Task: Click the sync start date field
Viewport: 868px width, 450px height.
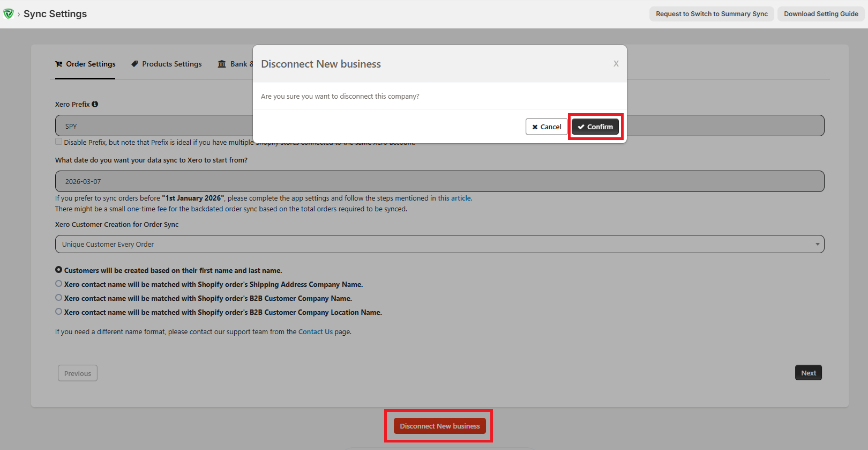Action: click(x=439, y=181)
